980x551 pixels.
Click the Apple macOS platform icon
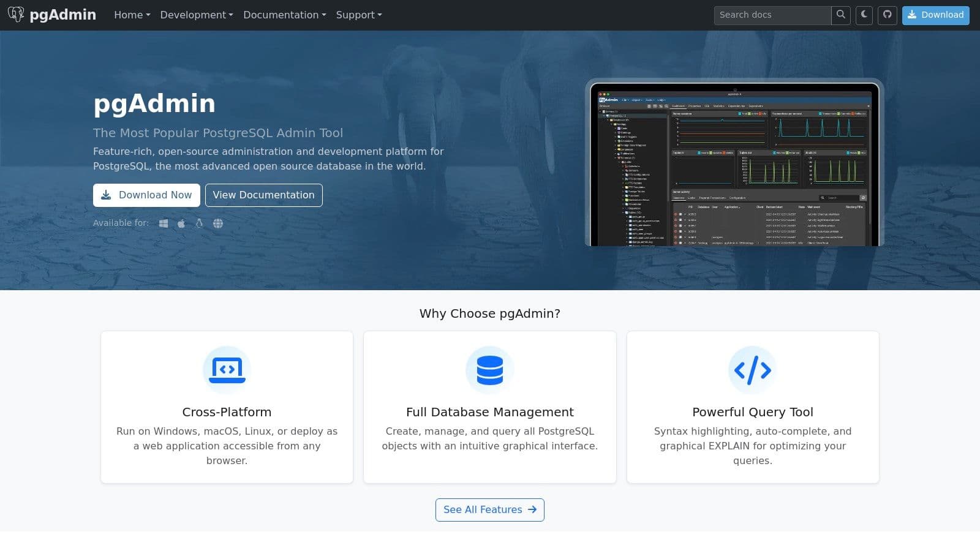[181, 223]
